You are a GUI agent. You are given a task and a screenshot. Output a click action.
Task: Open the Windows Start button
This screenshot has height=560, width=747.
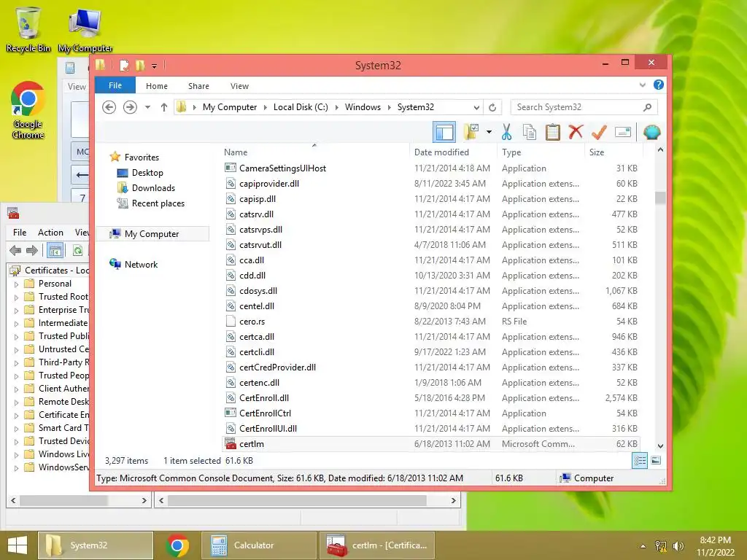[18, 545]
